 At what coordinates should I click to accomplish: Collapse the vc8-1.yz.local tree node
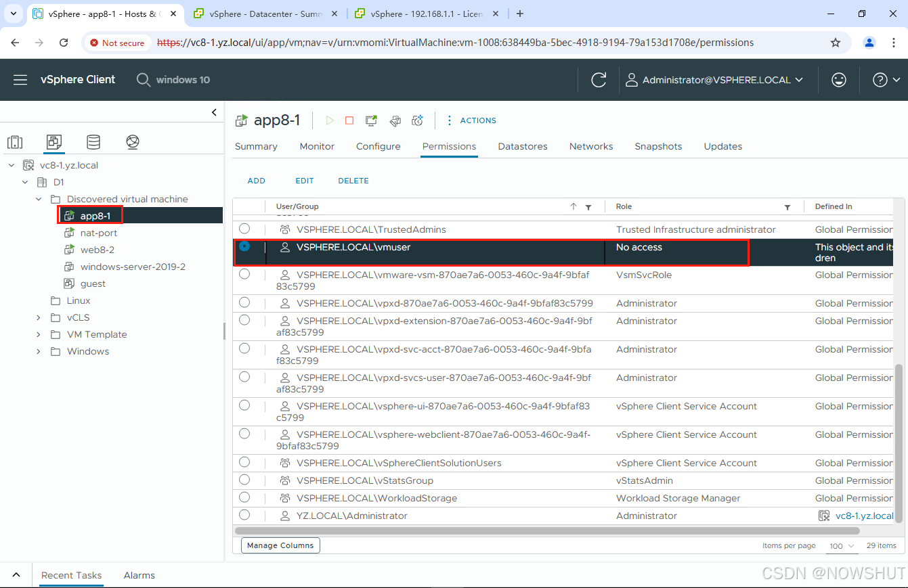point(12,165)
